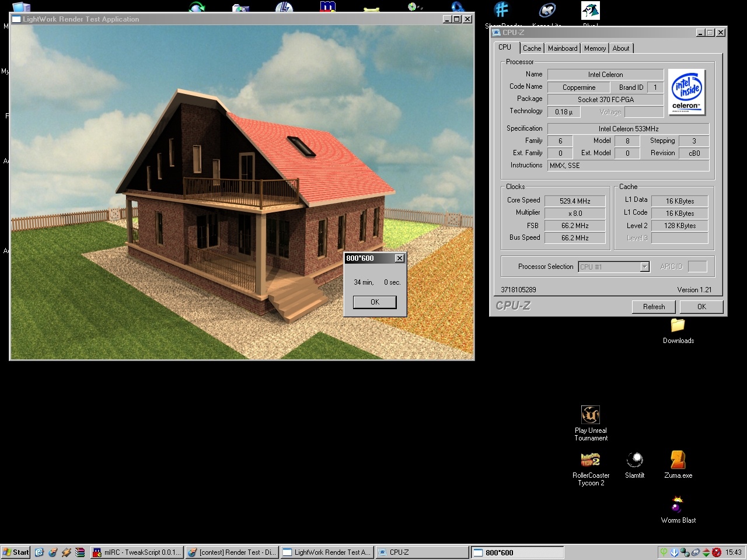This screenshot has width=747, height=560.
Task: Click the number '3718105289' in CPU-Z
Action: (518, 290)
